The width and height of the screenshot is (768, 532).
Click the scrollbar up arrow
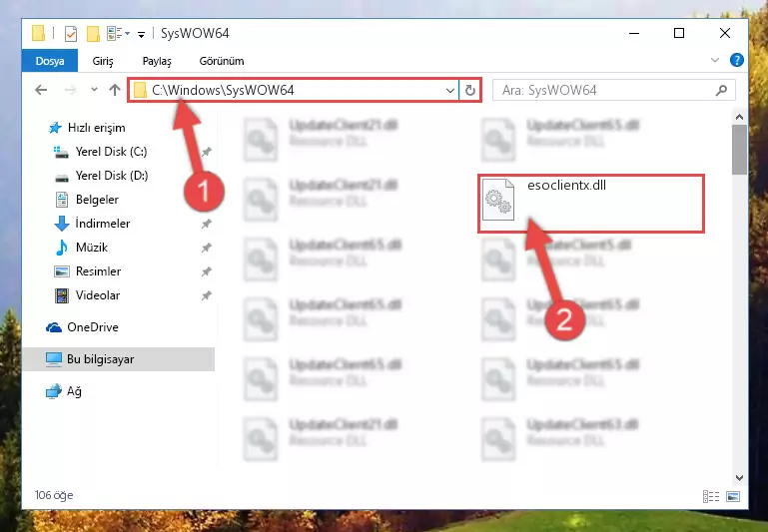[x=739, y=118]
